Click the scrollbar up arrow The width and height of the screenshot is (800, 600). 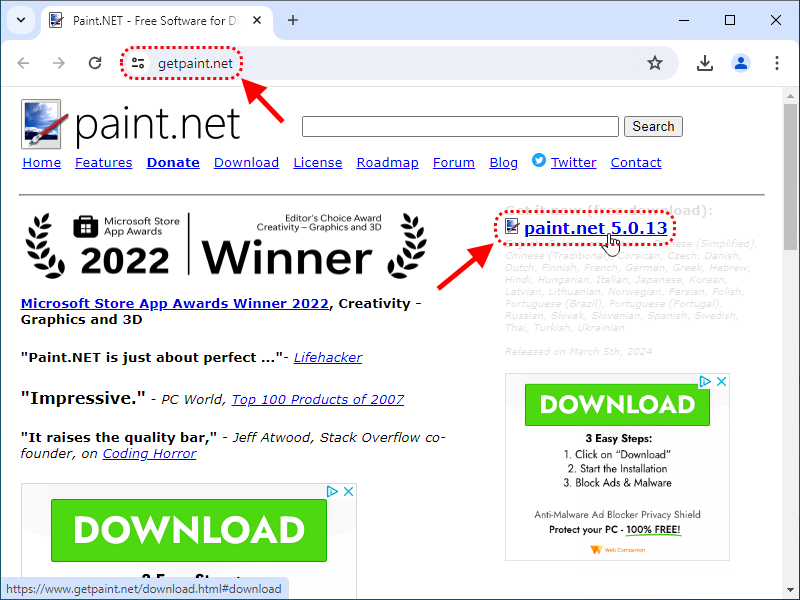click(x=790, y=95)
